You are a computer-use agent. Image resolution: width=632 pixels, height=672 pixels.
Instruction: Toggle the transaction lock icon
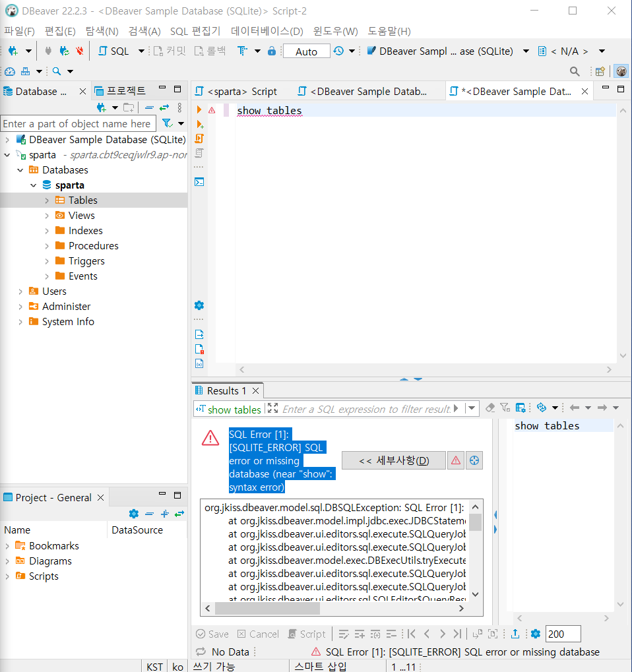pos(271,51)
